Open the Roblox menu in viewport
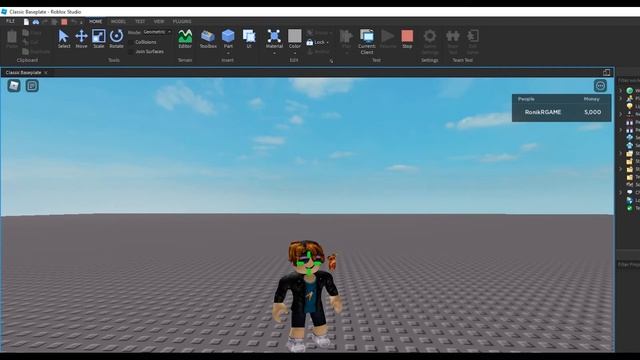This screenshot has width=640, height=360. click(14, 86)
